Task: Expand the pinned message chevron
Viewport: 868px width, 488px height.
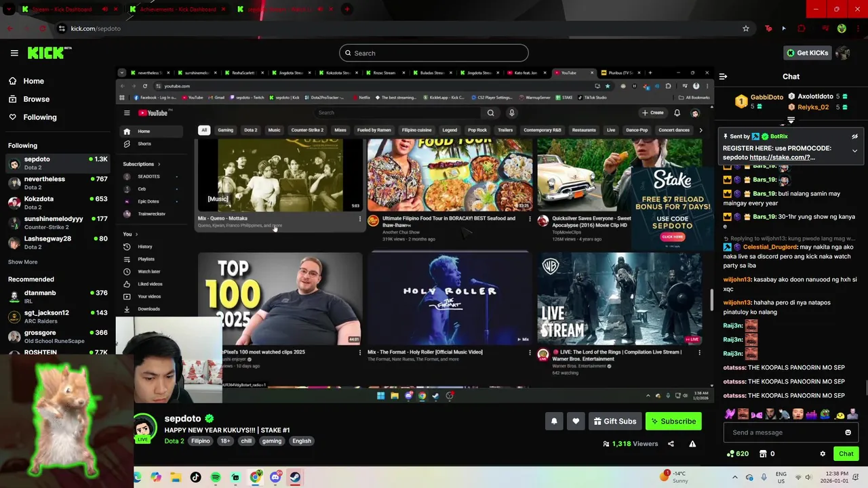Action: coord(854,150)
